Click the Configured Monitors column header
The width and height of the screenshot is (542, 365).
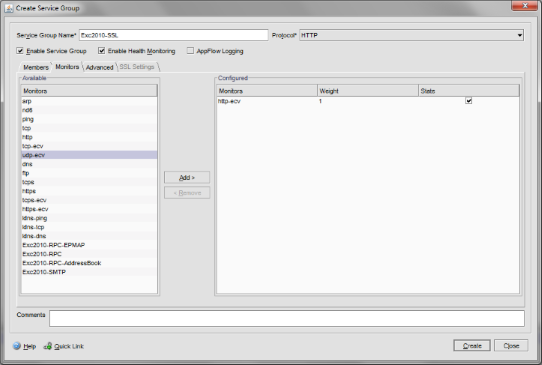267,91
